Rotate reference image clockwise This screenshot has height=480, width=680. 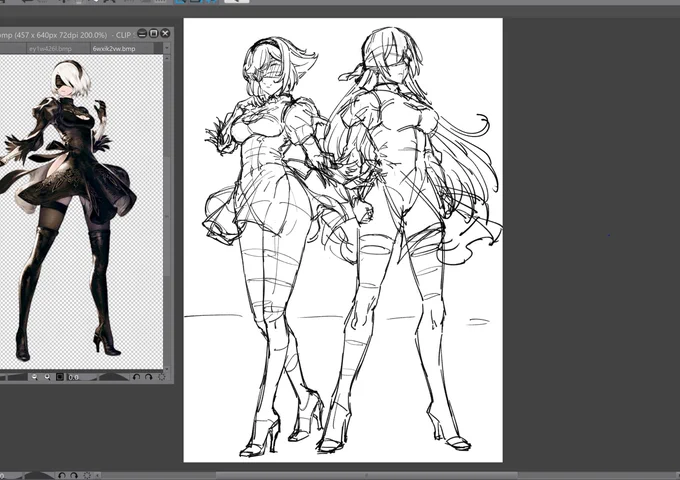(x=148, y=377)
